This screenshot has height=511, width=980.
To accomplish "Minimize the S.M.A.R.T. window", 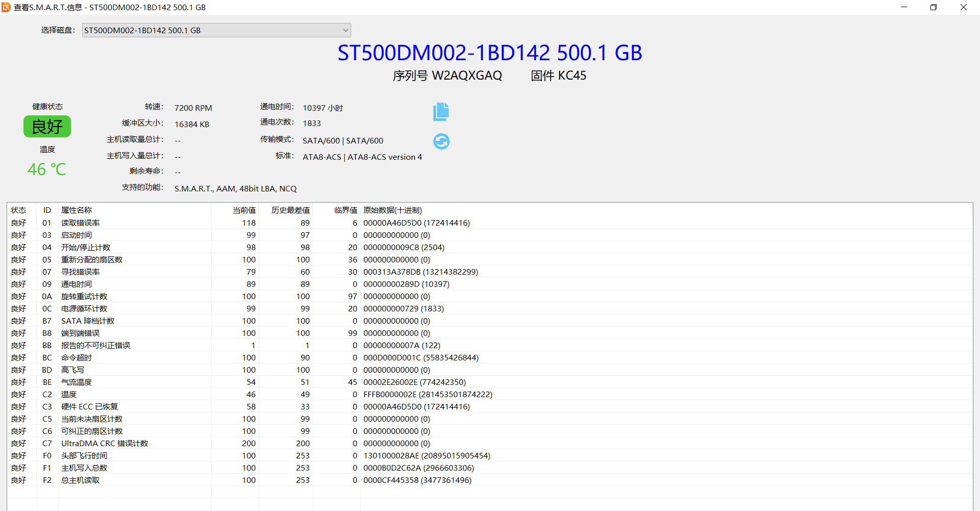I will tap(904, 7).
